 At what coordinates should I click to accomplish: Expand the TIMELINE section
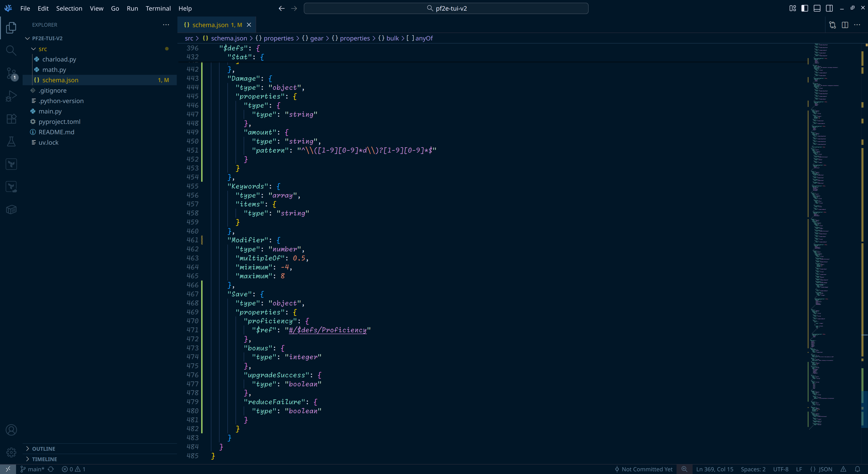pyautogui.click(x=44, y=459)
